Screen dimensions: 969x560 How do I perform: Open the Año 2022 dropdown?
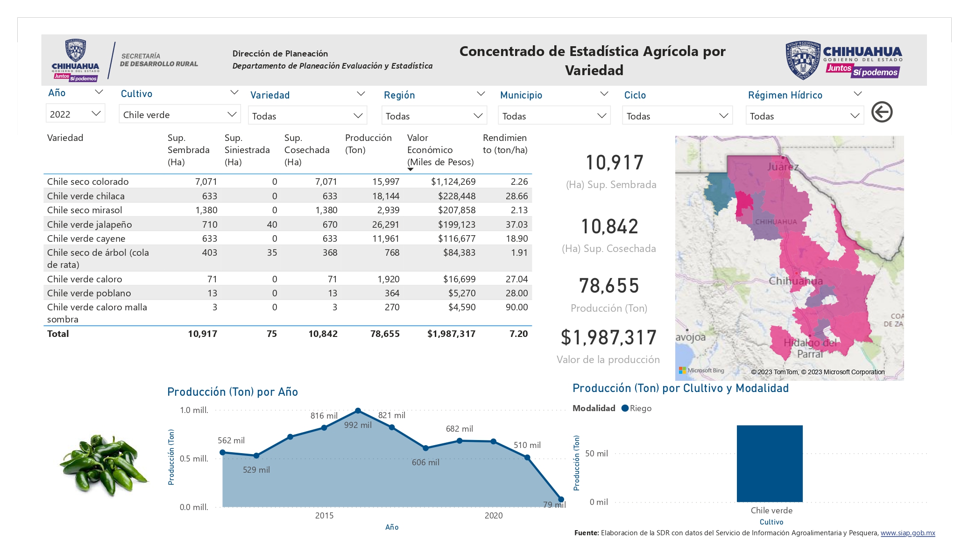[x=75, y=114]
